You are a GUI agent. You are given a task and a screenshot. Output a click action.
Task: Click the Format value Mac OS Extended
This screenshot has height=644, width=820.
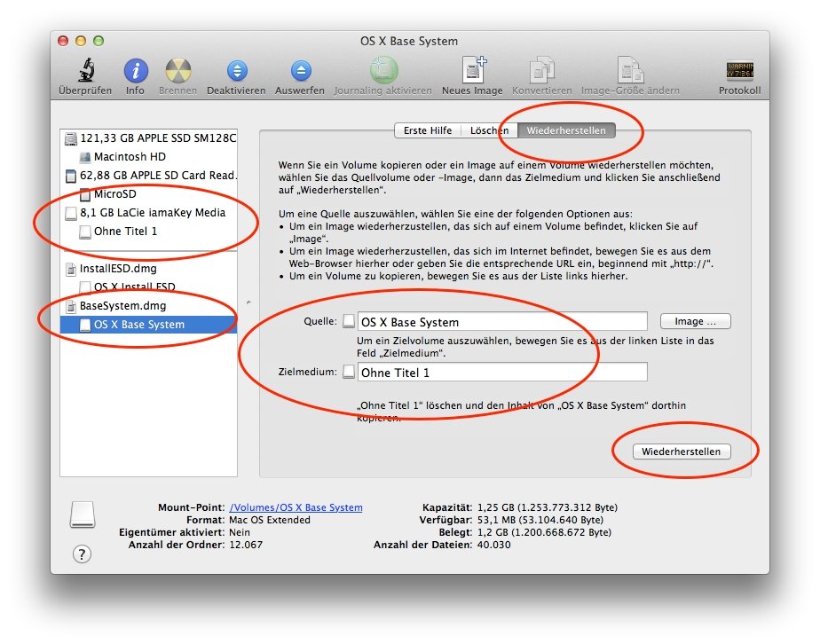[269, 520]
